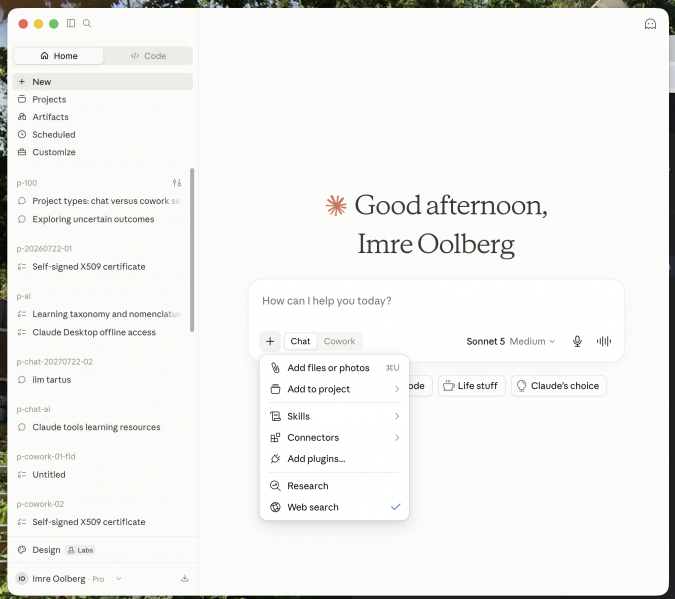675x599 pixels.
Task: Open 'Project types: chat versus cowork' chat
Action: pos(101,201)
